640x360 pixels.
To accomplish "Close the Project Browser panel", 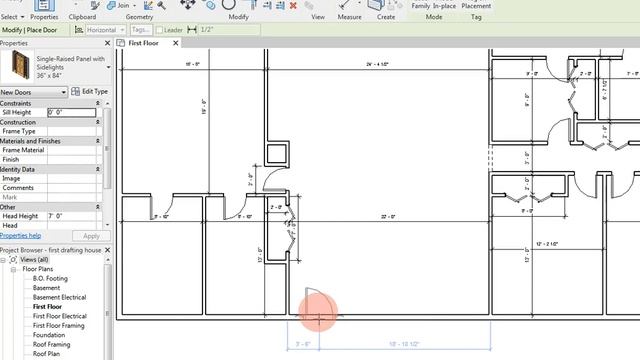I will click(x=107, y=250).
